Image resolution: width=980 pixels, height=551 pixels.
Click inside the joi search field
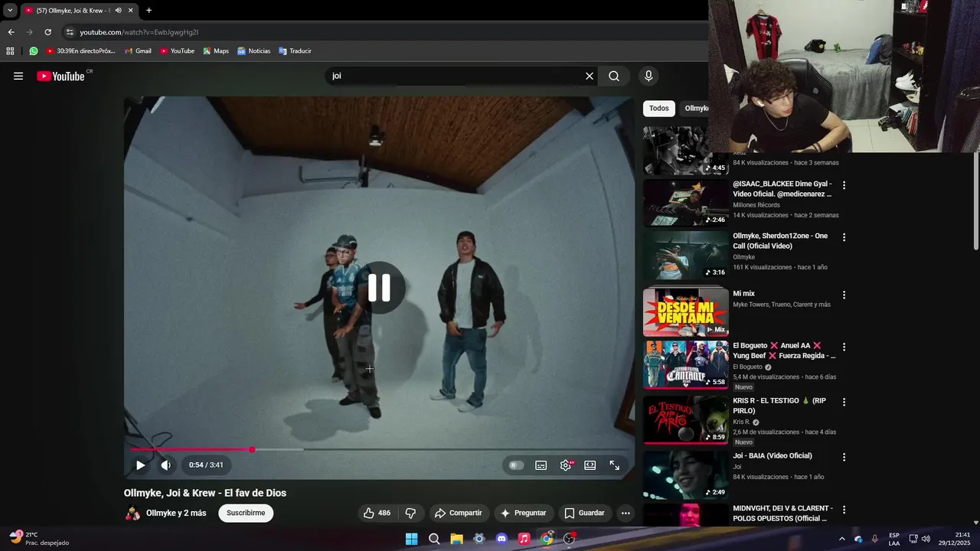tap(455, 76)
